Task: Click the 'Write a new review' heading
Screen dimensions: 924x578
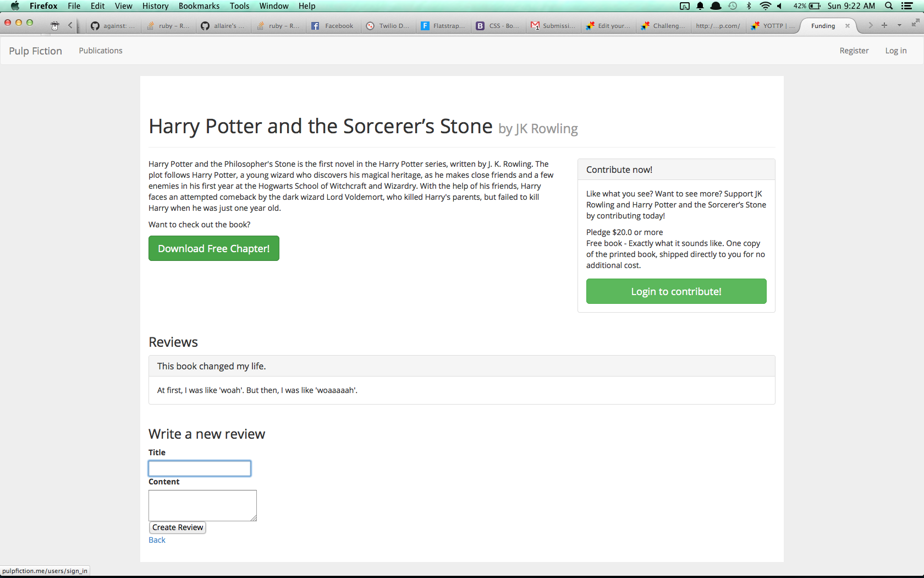Action: click(x=207, y=434)
